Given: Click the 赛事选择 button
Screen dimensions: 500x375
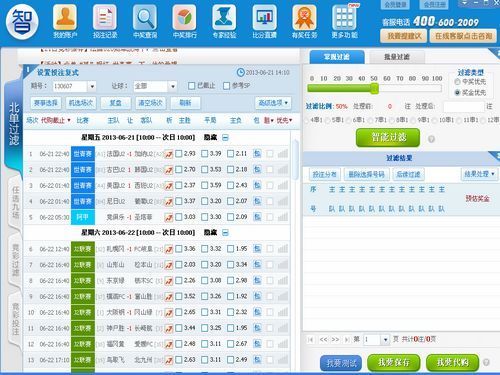Looking at the screenshot, I should pos(46,103).
